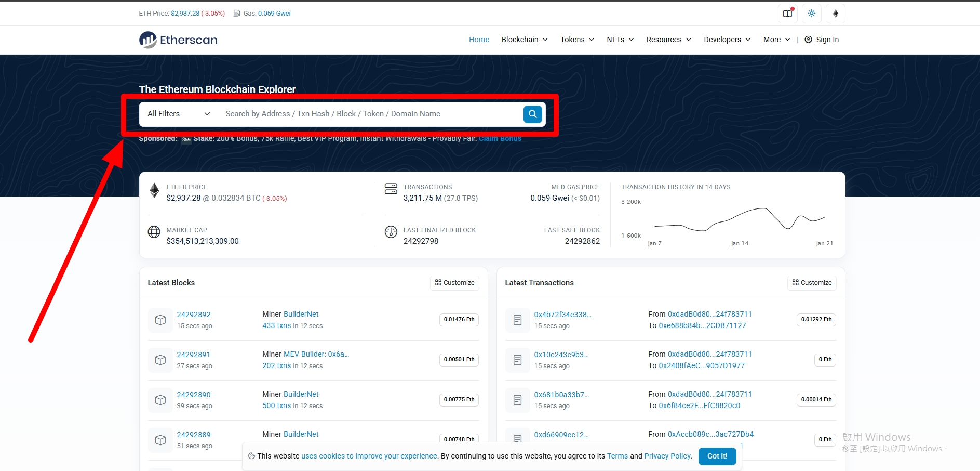Screen dimensions: 980x471
Task: Open the All Filters dropdown
Action: [x=178, y=114]
